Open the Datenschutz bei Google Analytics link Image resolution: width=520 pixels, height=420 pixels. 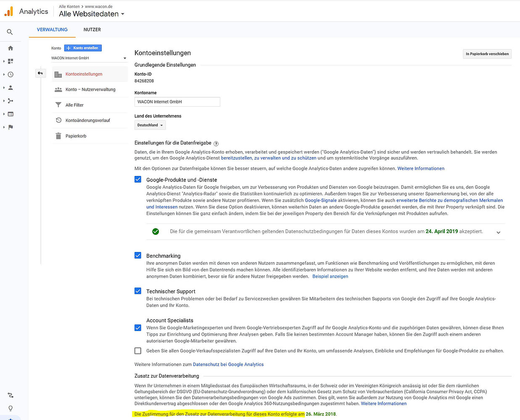click(228, 365)
